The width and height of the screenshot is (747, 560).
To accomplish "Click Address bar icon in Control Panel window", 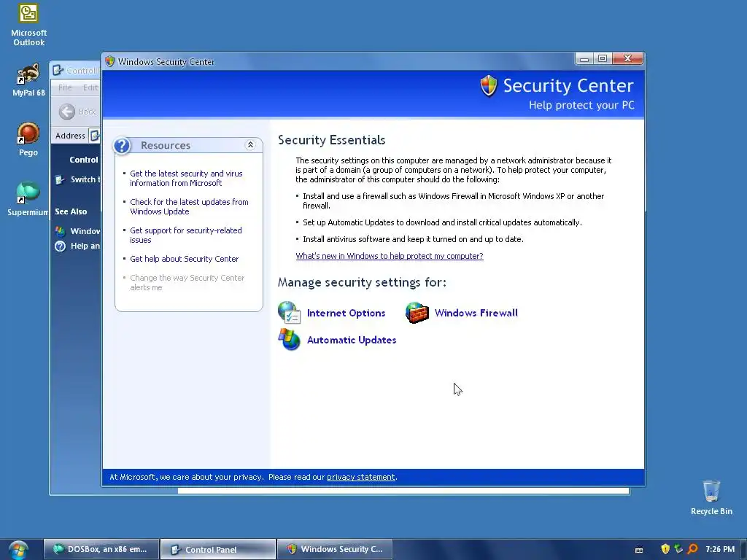I will click(x=94, y=135).
